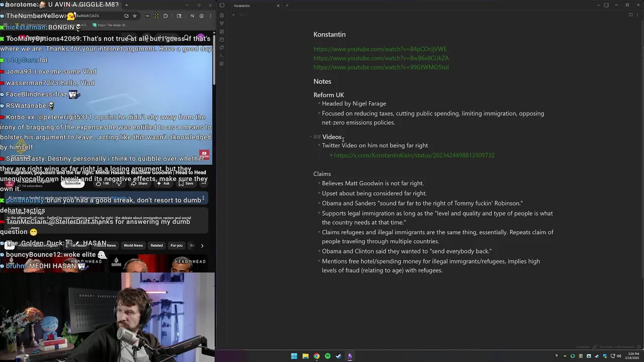
Task: Toggle the Obsidian right sidebar
Action: click(x=606, y=6)
